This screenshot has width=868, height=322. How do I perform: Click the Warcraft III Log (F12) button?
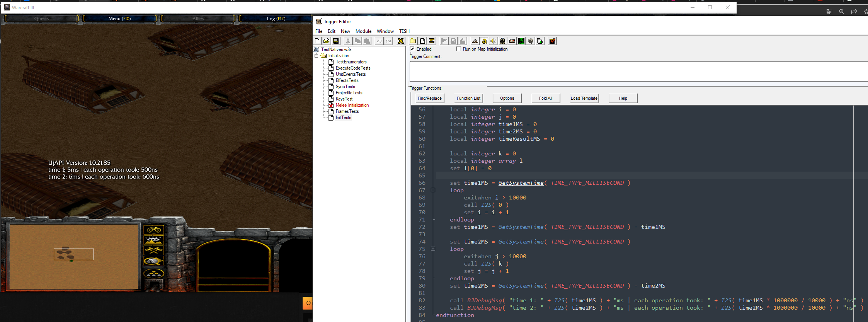point(276,19)
